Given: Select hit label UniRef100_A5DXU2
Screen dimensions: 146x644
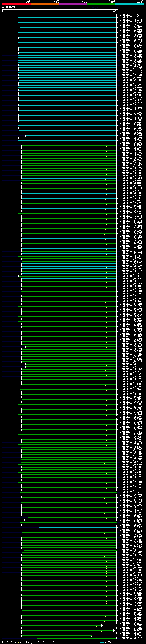Looking at the screenshot, I should coord(131,600).
